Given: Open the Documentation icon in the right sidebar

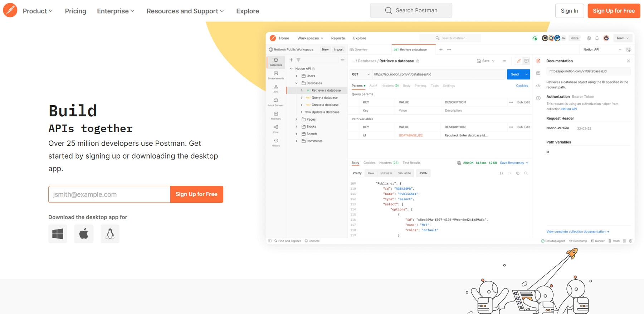Looking at the screenshot, I should 538,61.
